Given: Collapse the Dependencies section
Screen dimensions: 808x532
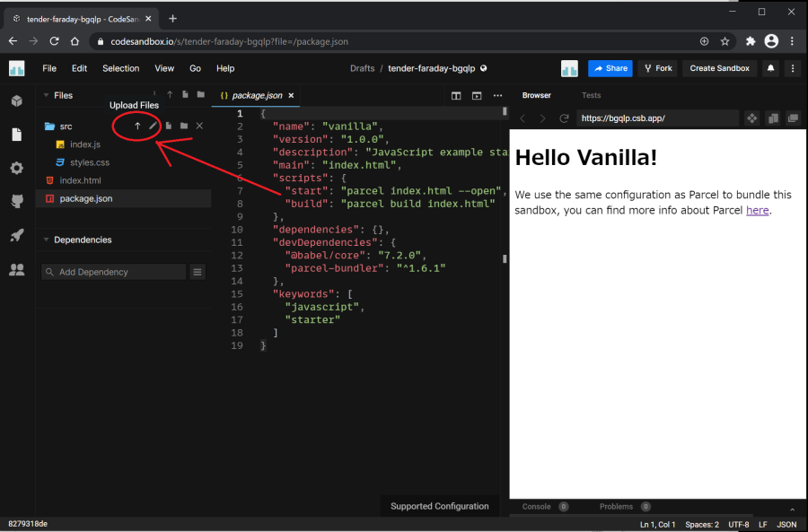Looking at the screenshot, I should point(47,240).
